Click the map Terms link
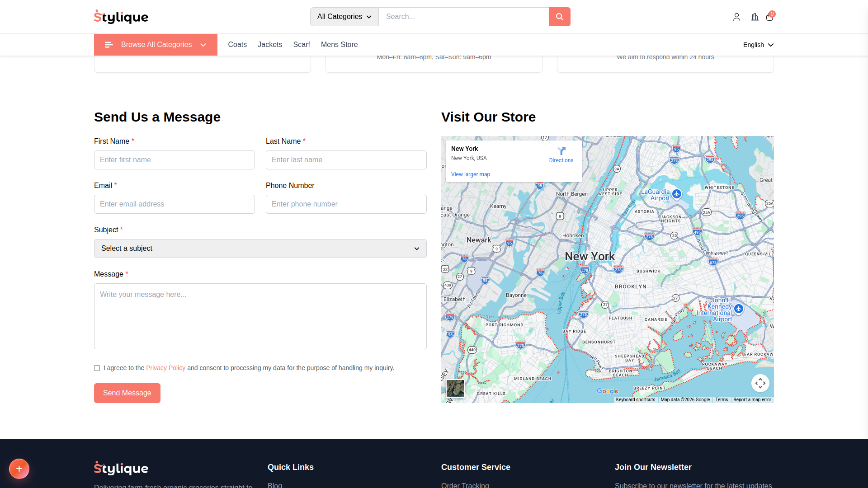The image size is (868, 488). point(722,400)
